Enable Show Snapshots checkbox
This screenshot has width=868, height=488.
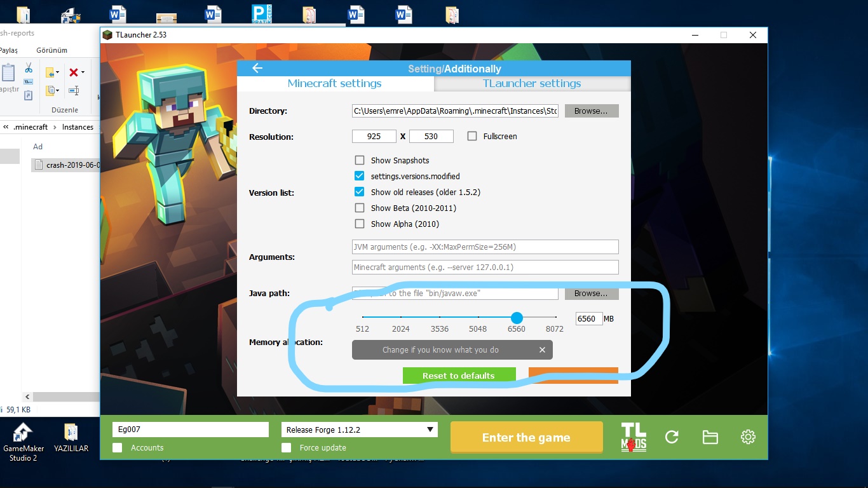tap(360, 160)
